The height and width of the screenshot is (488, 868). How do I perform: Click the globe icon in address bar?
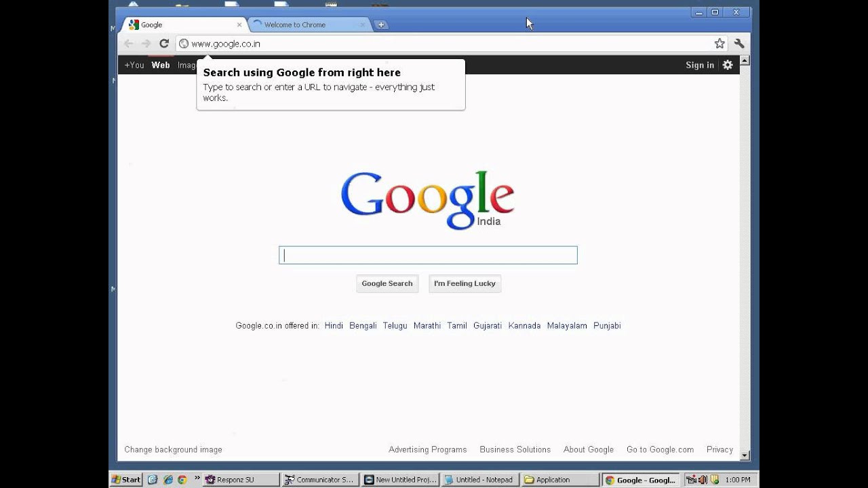[x=184, y=43]
